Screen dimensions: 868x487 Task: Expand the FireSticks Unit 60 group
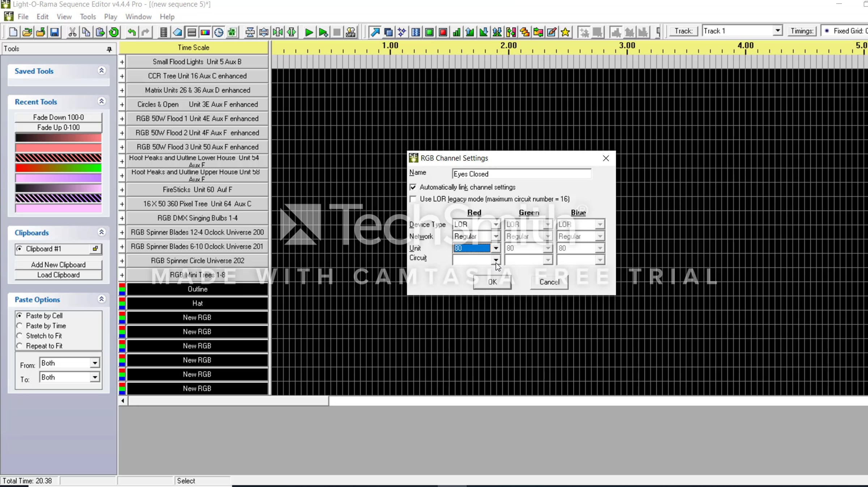(122, 190)
